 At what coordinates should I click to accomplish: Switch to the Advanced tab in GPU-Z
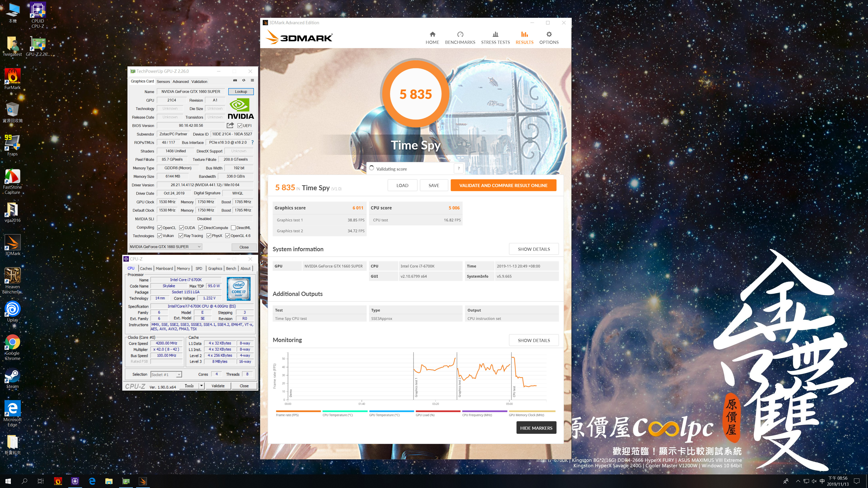(x=181, y=82)
